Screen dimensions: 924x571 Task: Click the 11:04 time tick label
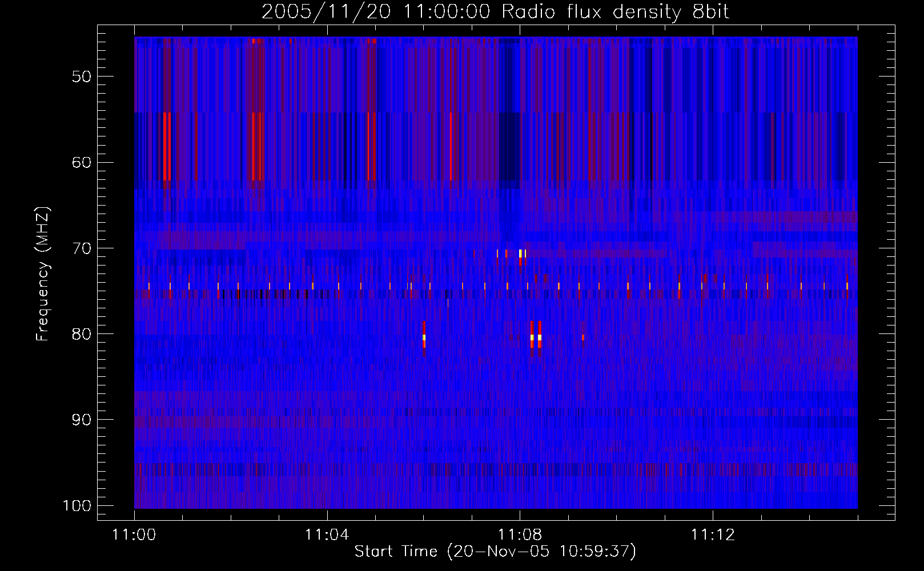pyautogui.click(x=327, y=535)
